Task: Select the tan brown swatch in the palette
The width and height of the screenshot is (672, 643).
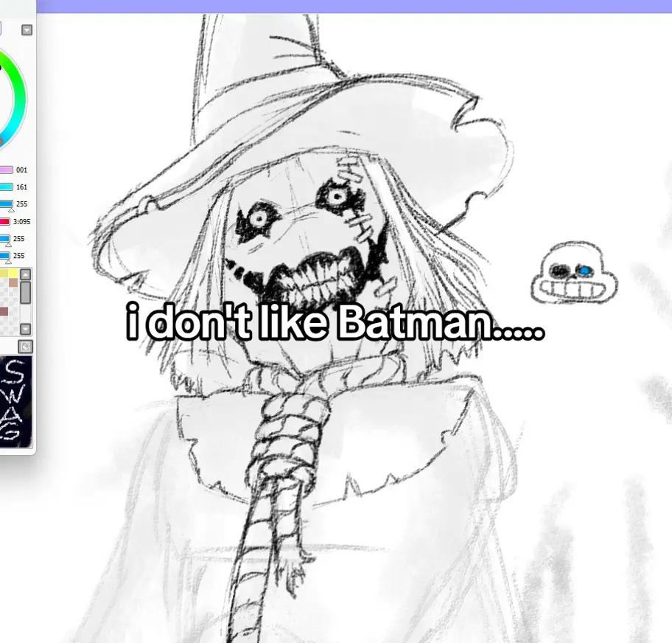Action: 13,282
